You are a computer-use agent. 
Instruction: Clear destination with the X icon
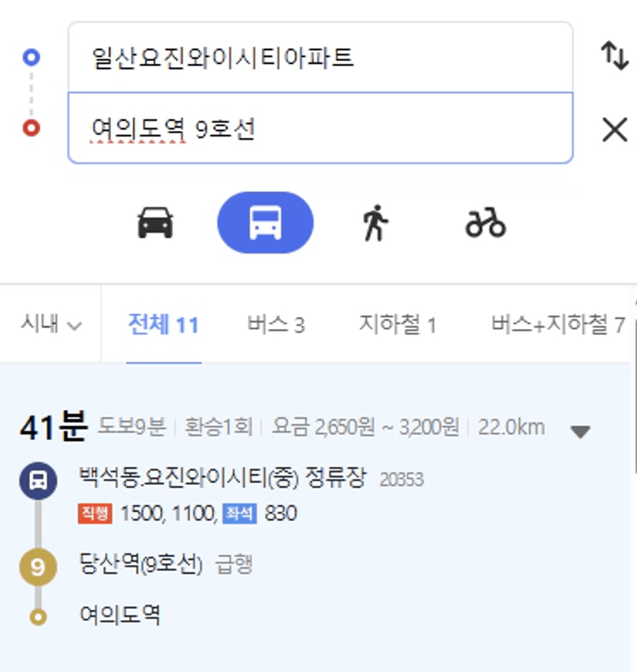(x=615, y=129)
